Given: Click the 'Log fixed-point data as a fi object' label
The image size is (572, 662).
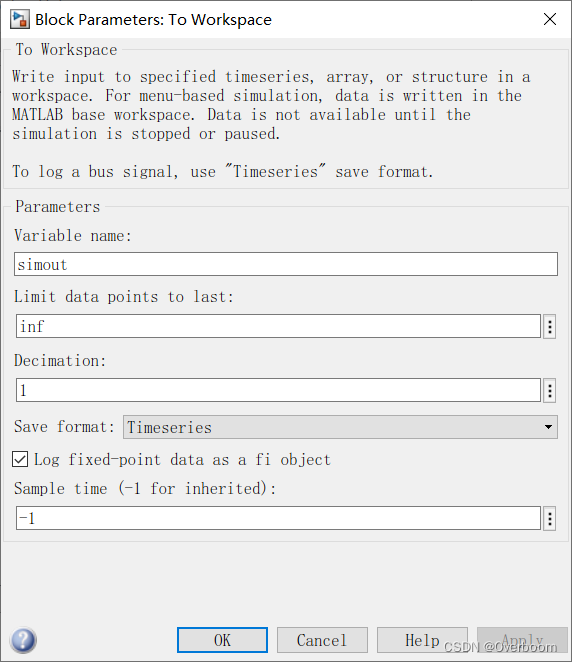Looking at the screenshot, I should coord(182,459).
